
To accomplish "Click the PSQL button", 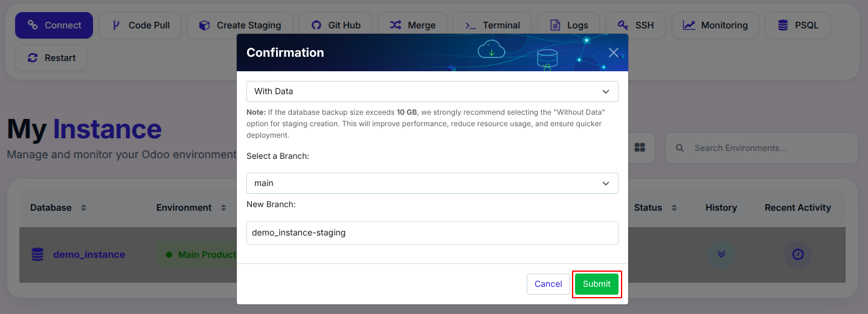I will (797, 25).
